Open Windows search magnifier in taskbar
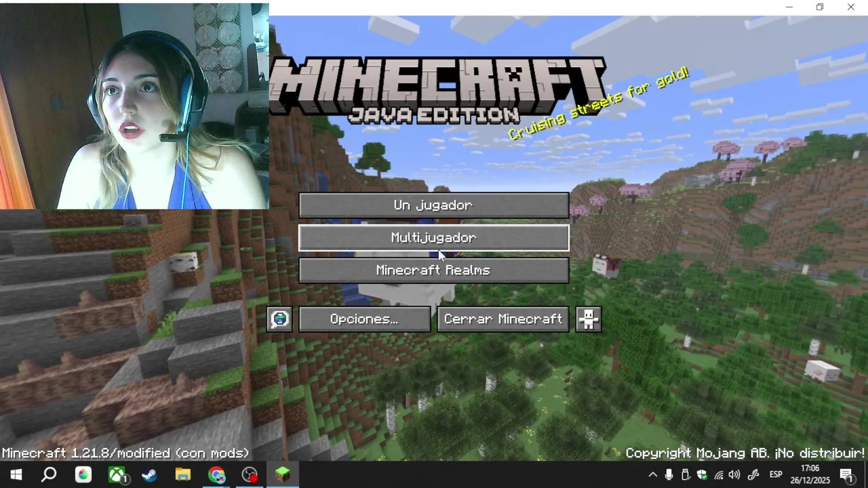The image size is (868, 488). tap(49, 475)
